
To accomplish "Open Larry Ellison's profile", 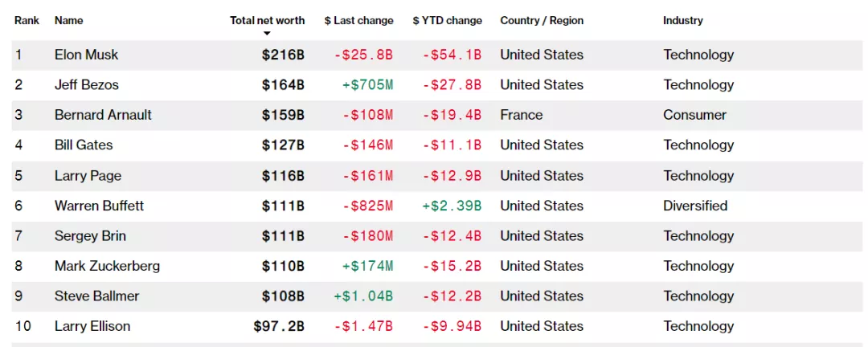I will (92, 326).
